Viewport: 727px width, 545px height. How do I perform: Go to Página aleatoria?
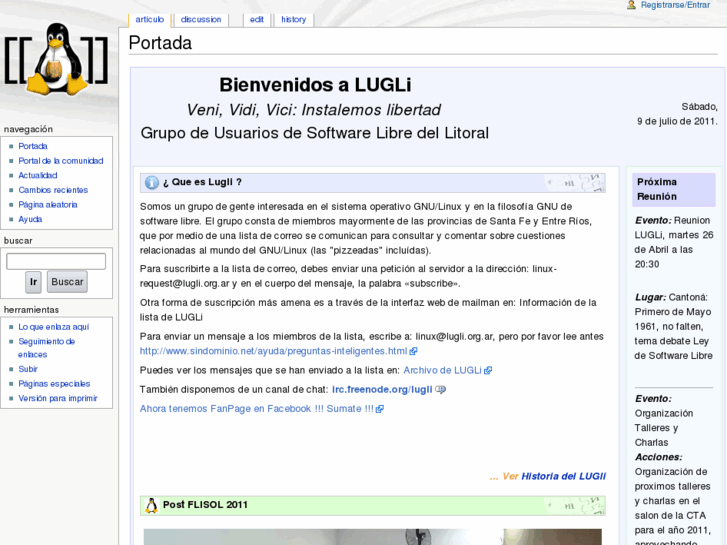coord(48,205)
